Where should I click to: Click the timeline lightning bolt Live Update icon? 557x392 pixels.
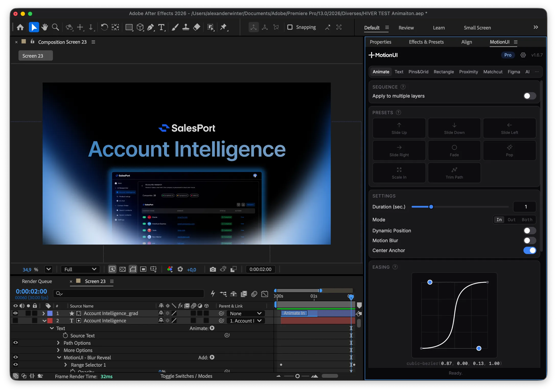click(213, 294)
